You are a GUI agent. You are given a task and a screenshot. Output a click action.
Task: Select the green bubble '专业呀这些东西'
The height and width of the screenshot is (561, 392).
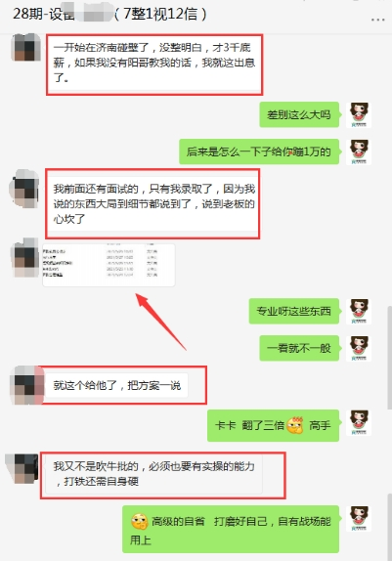tap(294, 311)
